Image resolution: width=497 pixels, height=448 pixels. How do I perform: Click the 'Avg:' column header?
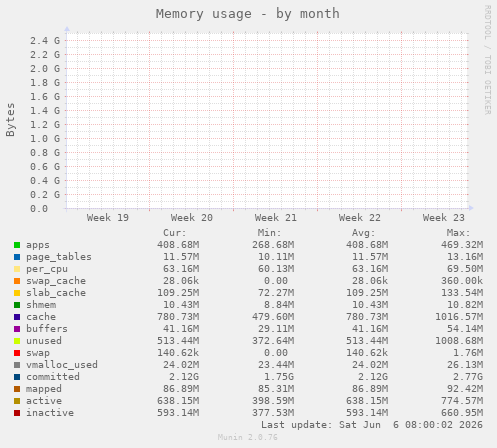(364, 233)
